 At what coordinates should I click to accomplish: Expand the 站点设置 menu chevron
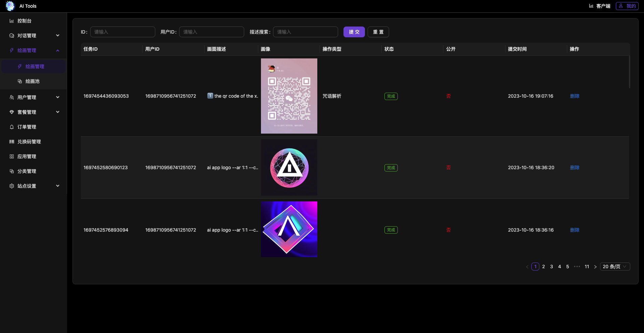click(58, 186)
